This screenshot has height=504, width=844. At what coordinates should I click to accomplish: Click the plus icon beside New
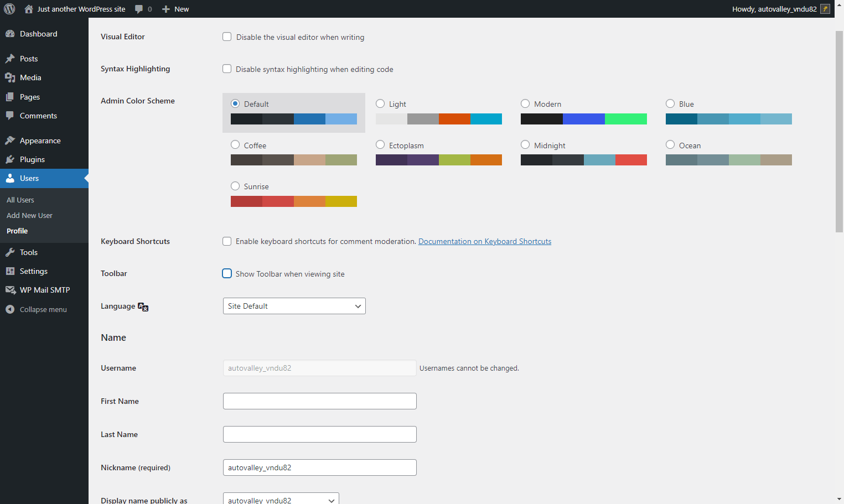click(166, 9)
